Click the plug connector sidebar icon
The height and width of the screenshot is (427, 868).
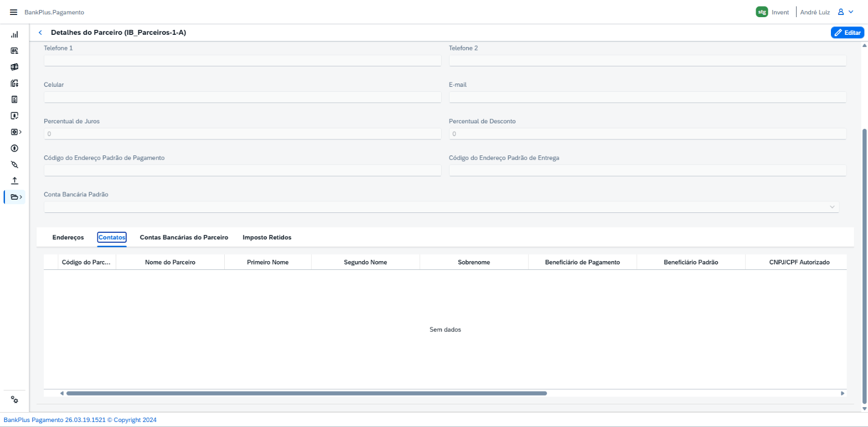[14, 164]
